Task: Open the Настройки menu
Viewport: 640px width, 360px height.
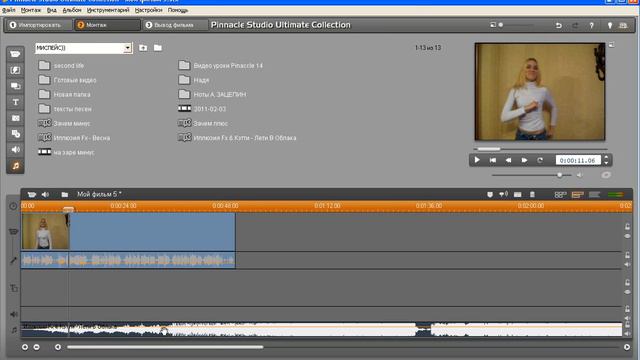Action: tap(149, 10)
